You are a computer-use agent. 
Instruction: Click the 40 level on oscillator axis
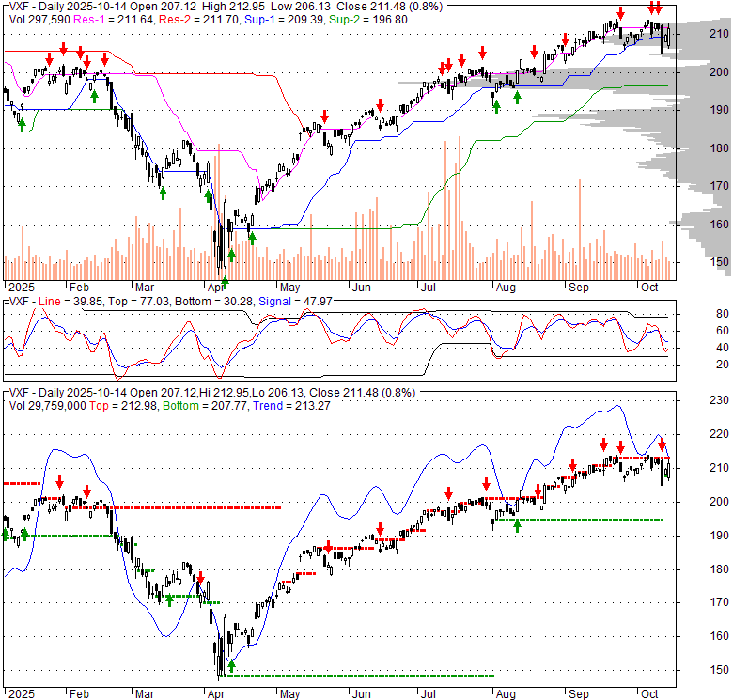[723, 348]
